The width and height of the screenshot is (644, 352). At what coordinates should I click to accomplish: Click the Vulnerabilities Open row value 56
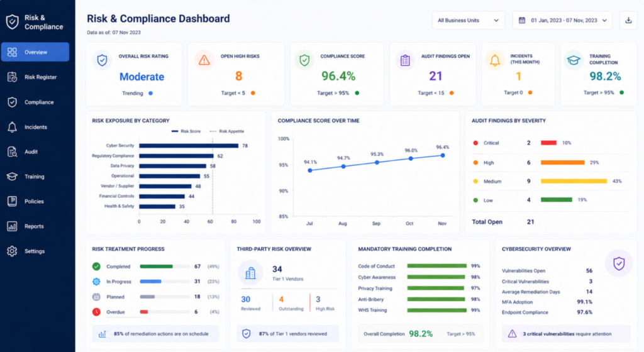pos(589,271)
